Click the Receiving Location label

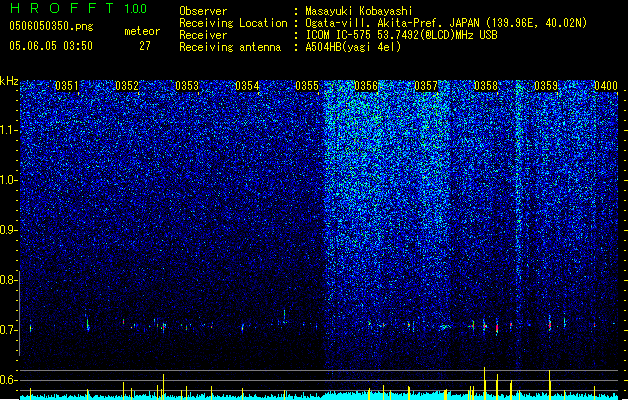pos(233,23)
